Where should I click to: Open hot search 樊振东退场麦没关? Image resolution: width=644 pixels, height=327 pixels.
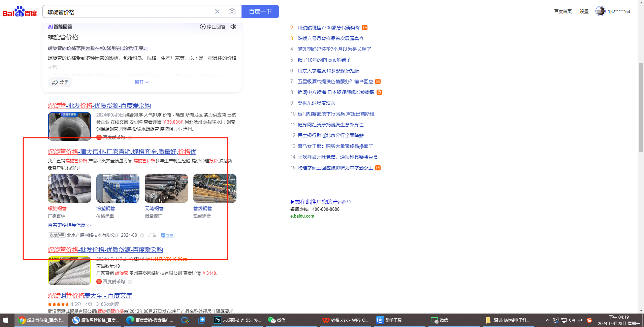pyautogui.click(x=317, y=103)
